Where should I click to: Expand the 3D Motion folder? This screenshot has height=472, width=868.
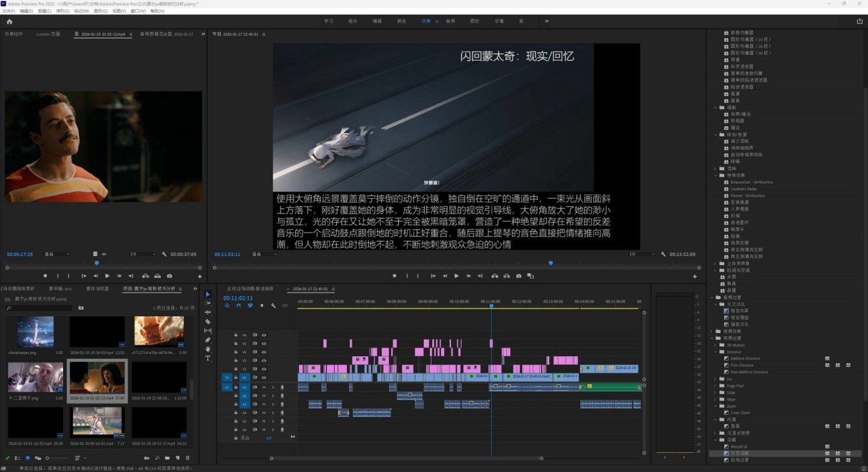[715, 345]
